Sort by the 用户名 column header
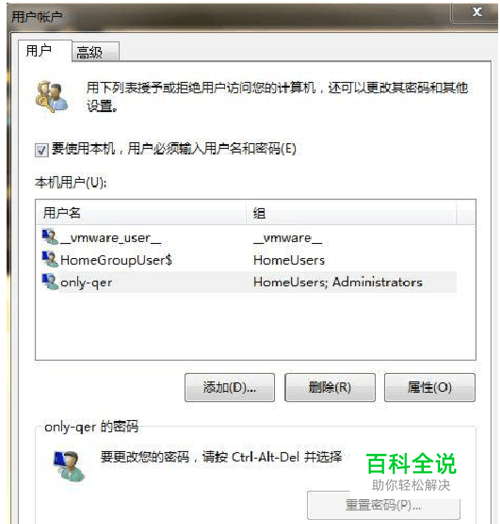 (x=141, y=213)
